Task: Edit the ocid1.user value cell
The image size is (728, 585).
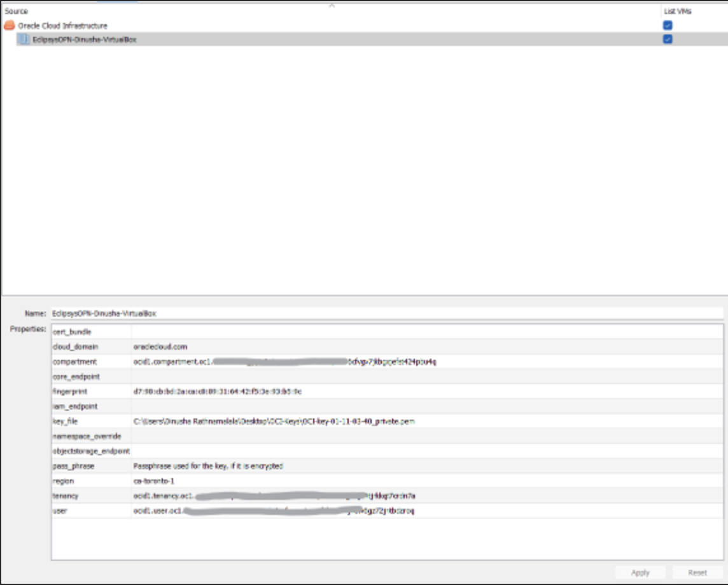Action: [x=427, y=511]
